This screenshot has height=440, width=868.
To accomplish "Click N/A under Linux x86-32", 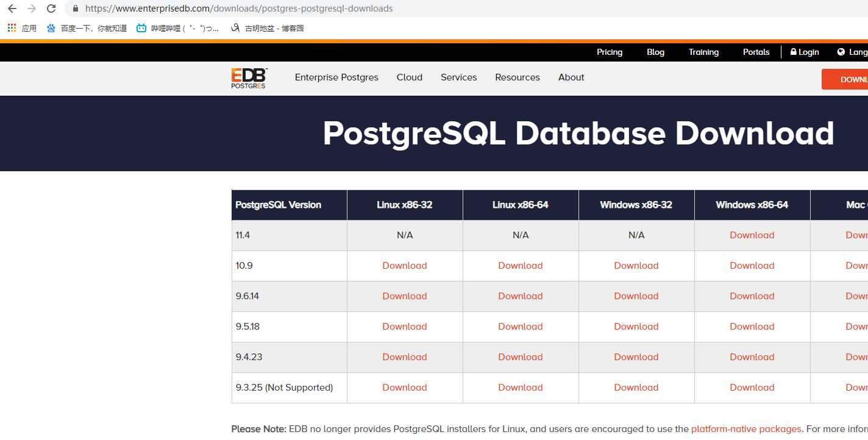I will [x=405, y=235].
